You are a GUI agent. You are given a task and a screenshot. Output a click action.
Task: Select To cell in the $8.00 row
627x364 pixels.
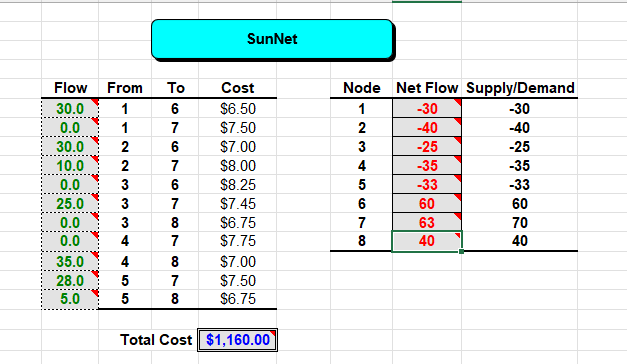point(175,166)
